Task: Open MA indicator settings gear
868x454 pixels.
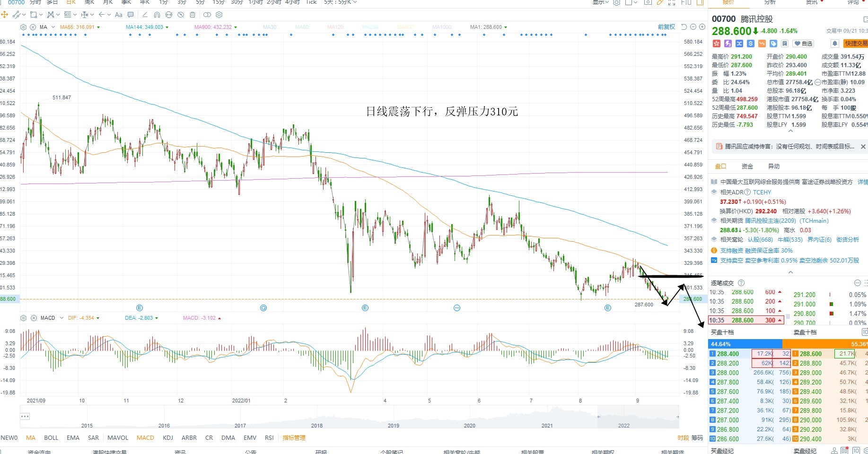Action: click(23, 27)
